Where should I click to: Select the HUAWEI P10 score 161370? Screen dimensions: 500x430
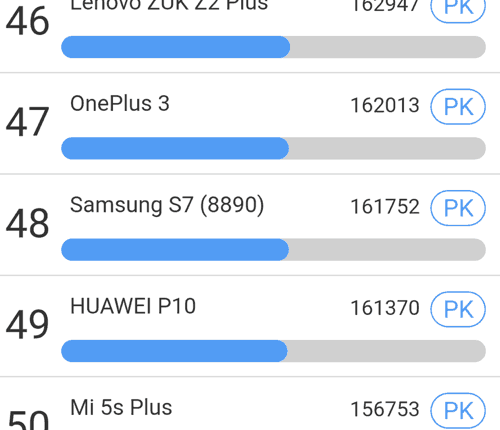pyautogui.click(x=385, y=308)
